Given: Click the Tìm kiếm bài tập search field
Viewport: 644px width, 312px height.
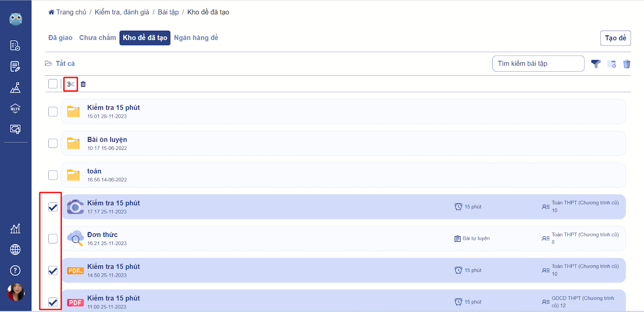Looking at the screenshot, I should (x=538, y=64).
